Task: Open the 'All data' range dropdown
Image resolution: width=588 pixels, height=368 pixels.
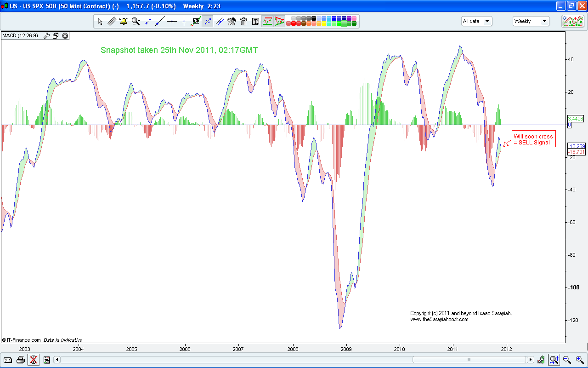Action: 476,21
